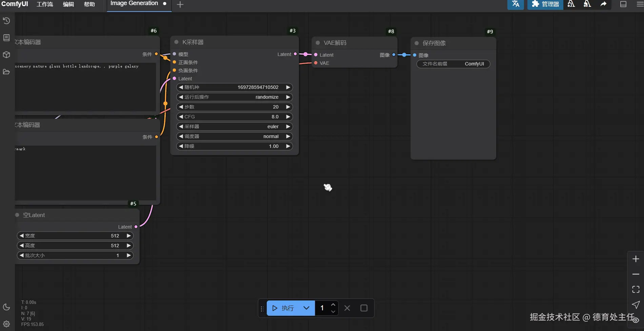Screen dimensions: 644x331
Task: Zoom in the canvas with plus
Action: [x=636, y=259]
